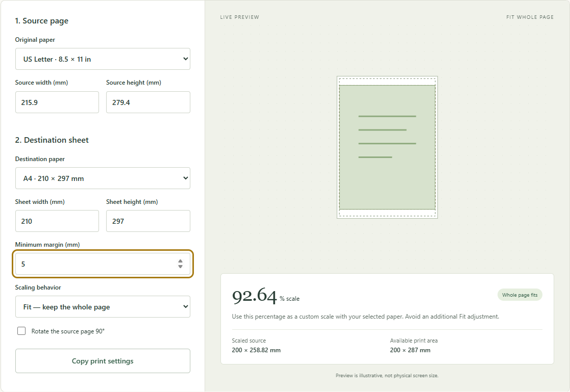This screenshot has width=570, height=392.
Task: Select the Minimum margin input field
Action: click(103, 264)
